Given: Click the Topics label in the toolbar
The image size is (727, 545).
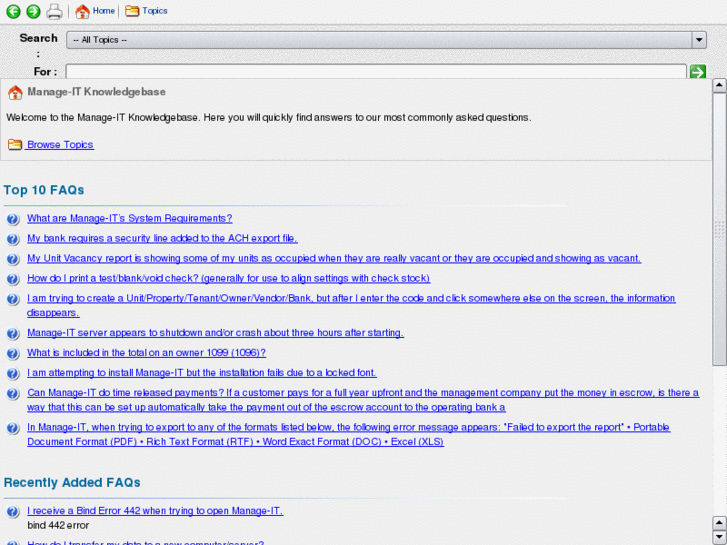Looking at the screenshot, I should [155, 11].
